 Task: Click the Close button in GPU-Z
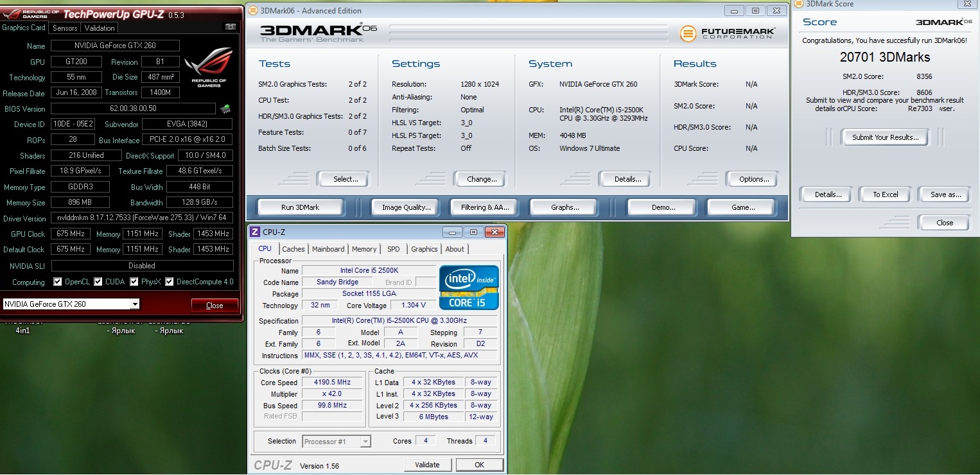pyautogui.click(x=214, y=306)
